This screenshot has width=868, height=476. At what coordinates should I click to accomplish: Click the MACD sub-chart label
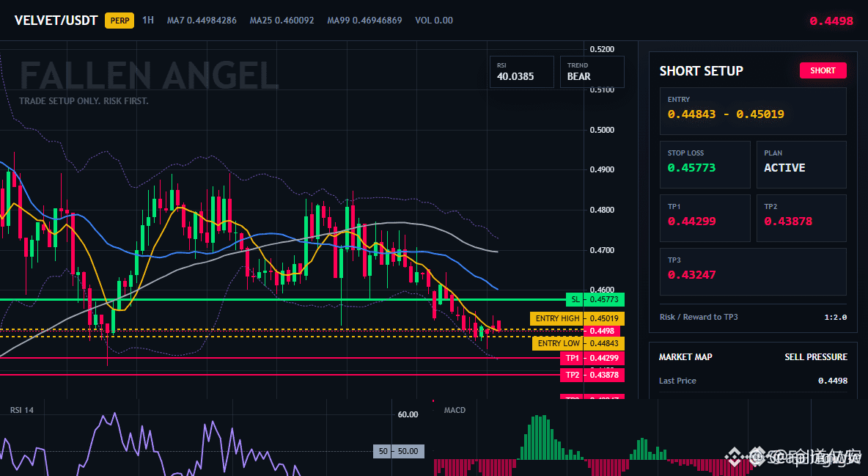pos(455,410)
